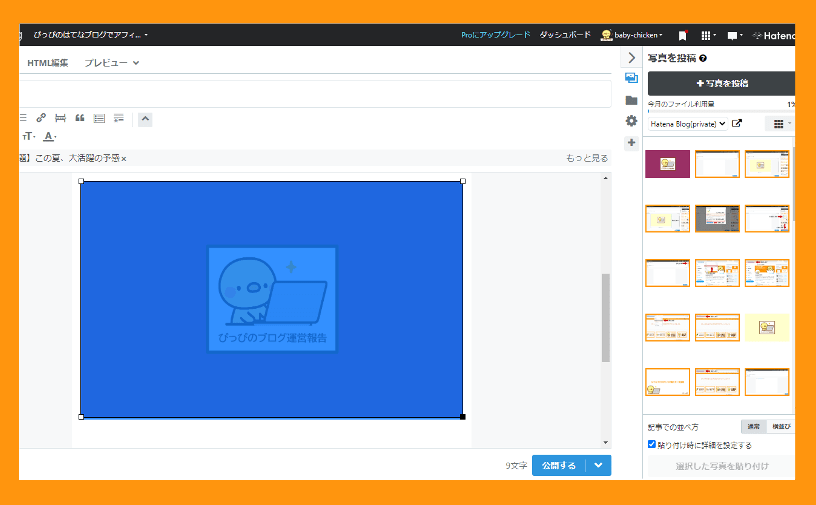Click the editor vertical scrollbar thumb
Viewport: 816px width, 505px height.
tap(606, 318)
